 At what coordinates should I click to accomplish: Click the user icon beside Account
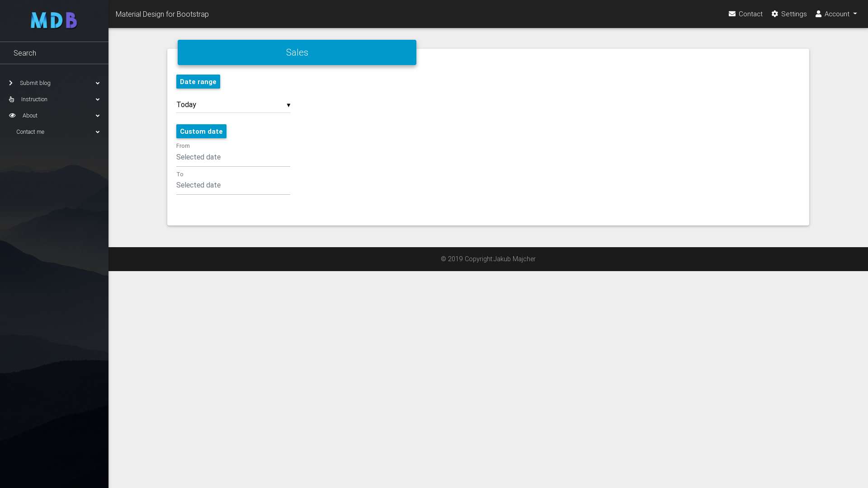[x=818, y=14]
